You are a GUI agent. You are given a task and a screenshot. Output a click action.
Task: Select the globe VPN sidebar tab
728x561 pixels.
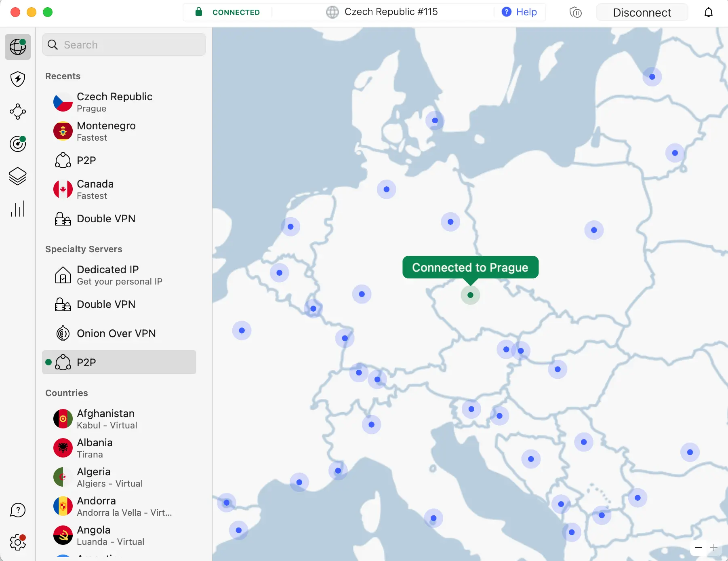(x=18, y=47)
